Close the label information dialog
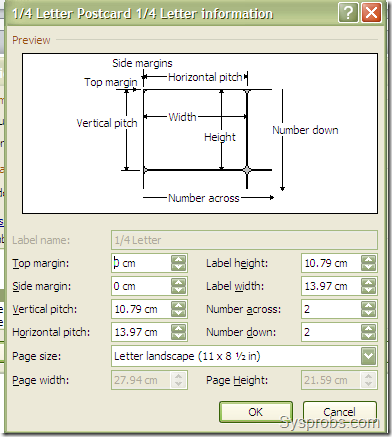 tap(371, 13)
